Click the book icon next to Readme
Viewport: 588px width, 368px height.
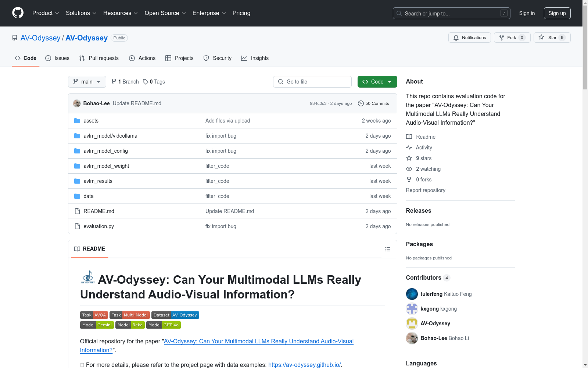point(409,137)
